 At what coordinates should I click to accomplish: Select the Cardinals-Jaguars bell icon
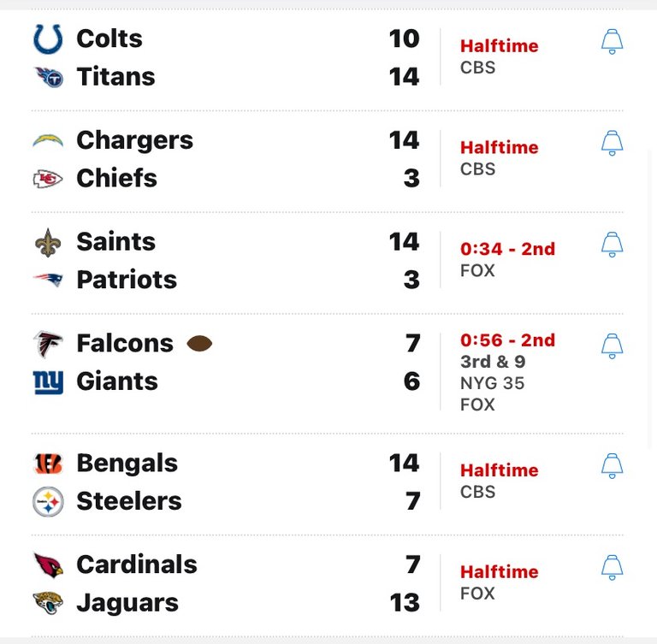(x=612, y=567)
